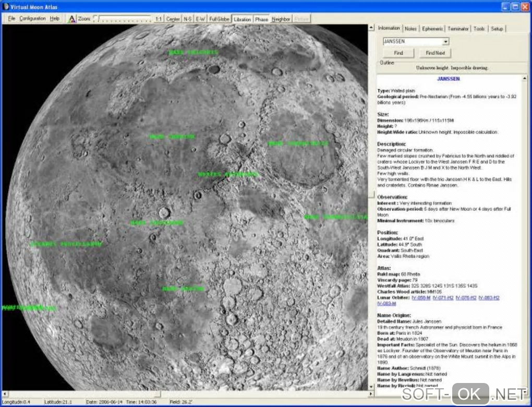Click the Zoom slider track
Image resolution: width=532 pixels, height=407 pixels.
pyautogui.click(x=123, y=19)
